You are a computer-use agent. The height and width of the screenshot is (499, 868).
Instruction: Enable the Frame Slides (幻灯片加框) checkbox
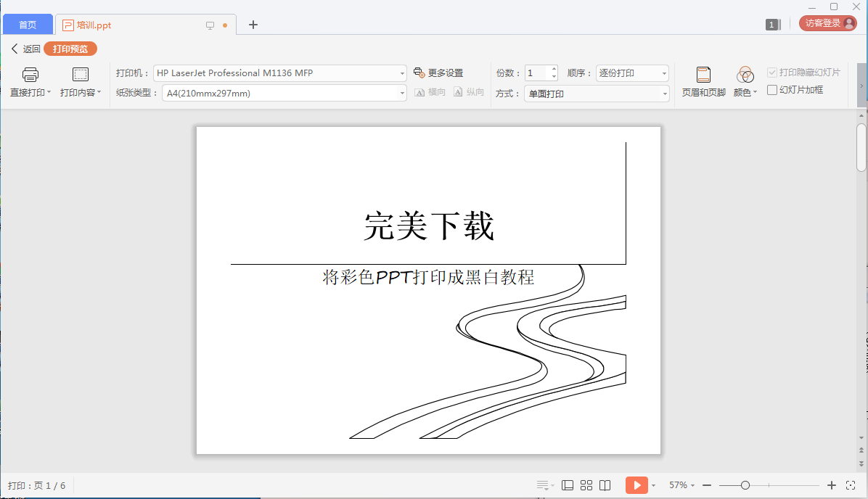[x=772, y=90]
